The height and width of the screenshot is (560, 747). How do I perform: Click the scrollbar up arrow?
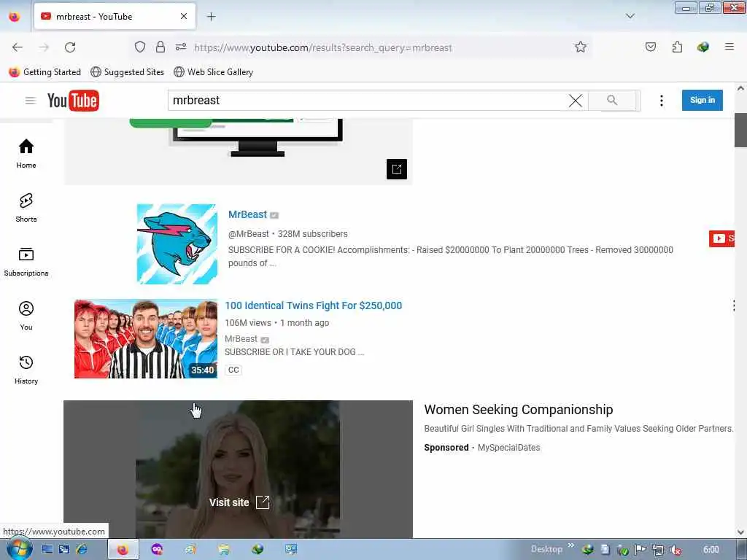point(740,88)
